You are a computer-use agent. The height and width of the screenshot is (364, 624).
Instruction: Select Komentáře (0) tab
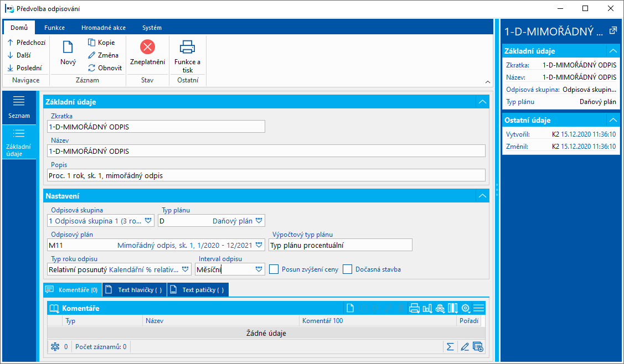pyautogui.click(x=72, y=290)
